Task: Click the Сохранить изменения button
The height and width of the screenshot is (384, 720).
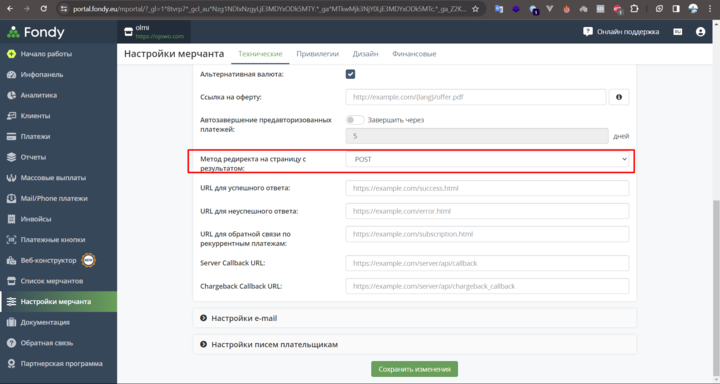Action: [414, 369]
